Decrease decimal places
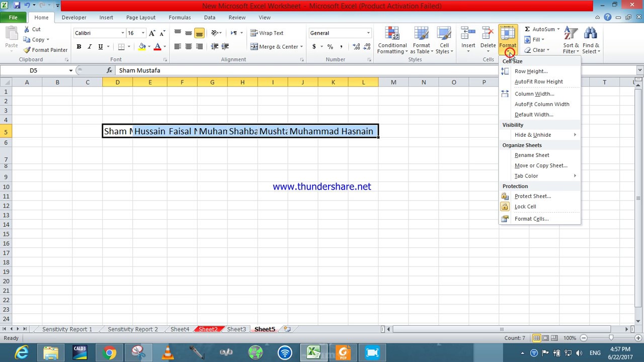The height and width of the screenshot is (362, 644). pos(367,47)
